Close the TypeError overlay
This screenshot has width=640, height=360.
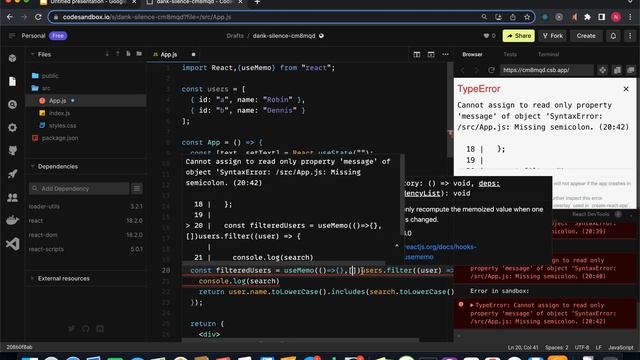pyautogui.click(x=626, y=89)
